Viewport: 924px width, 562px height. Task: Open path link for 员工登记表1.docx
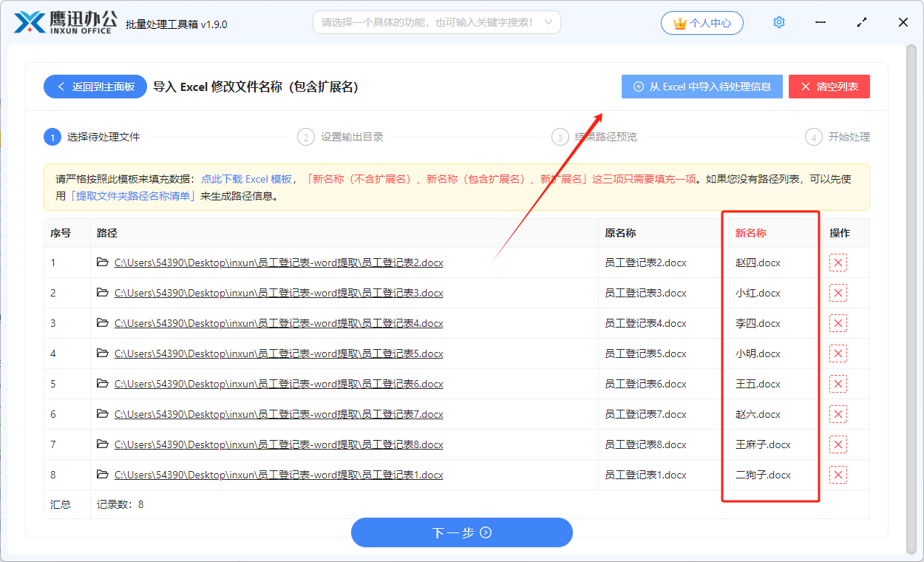pos(279,475)
